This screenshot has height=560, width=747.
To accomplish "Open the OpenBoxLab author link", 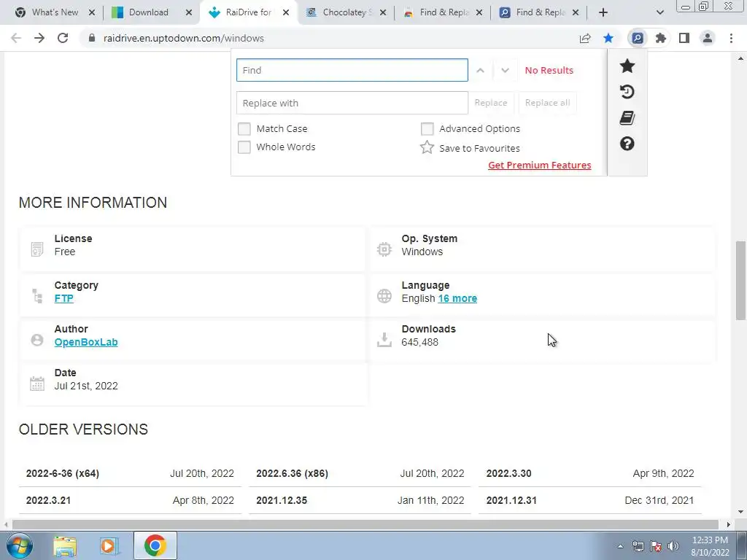I will [x=86, y=342].
